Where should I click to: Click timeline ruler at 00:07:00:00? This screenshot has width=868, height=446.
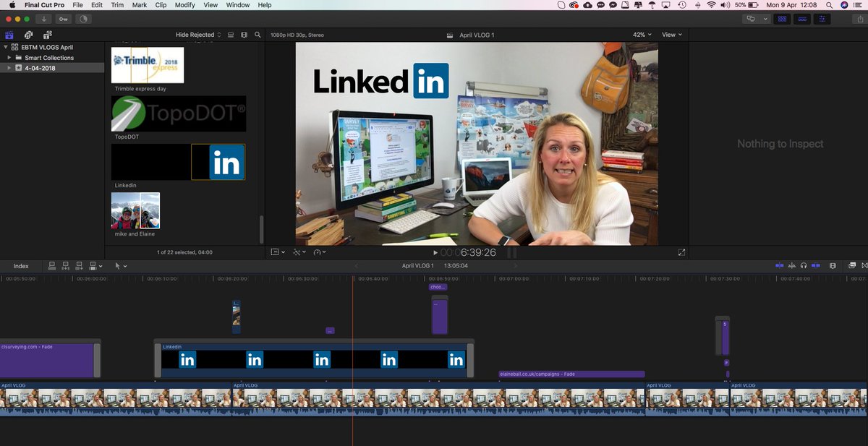point(513,278)
